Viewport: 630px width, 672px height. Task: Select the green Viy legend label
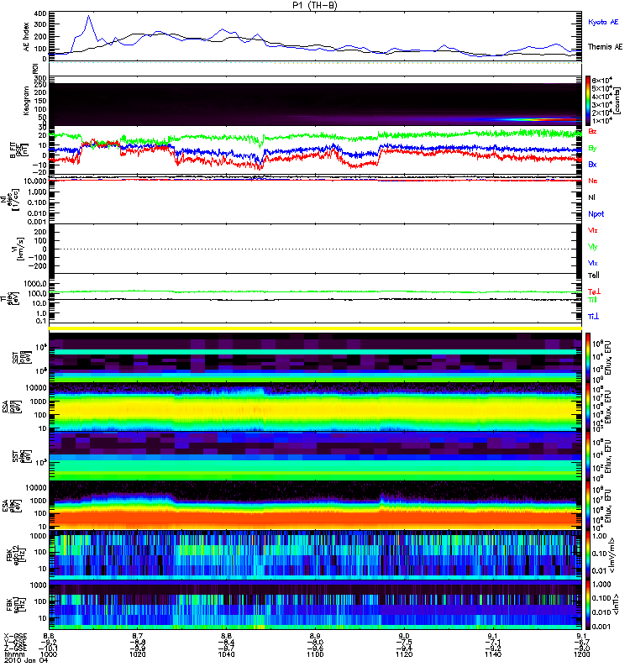pyautogui.click(x=592, y=247)
